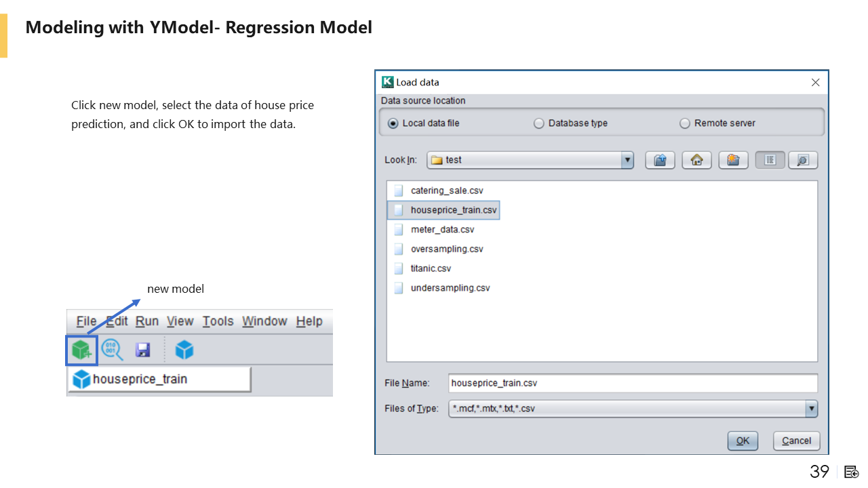This screenshot has width=868, height=488.
Task: Expand the Look In folder dropdown
Action: tap(627, 160)
